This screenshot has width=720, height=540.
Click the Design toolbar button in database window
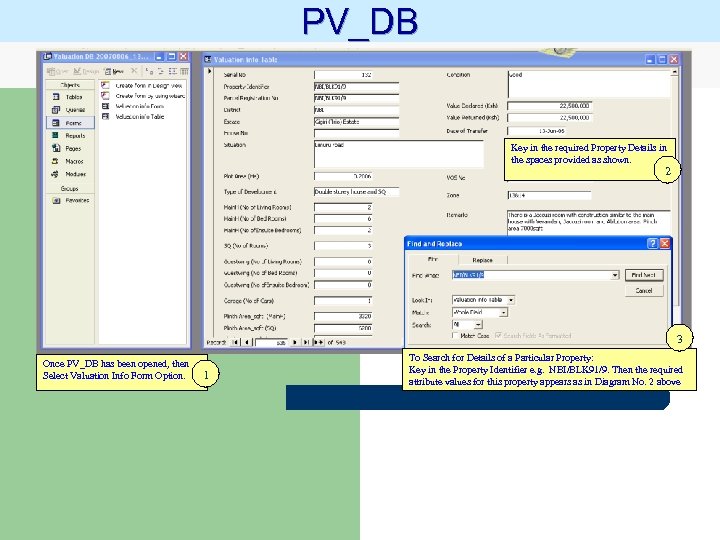[x=86, y=71]
